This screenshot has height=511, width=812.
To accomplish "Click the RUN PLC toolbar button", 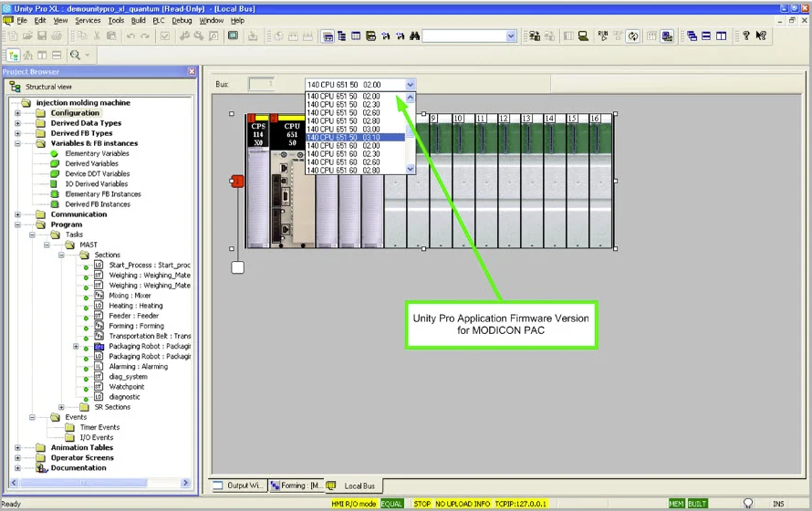I will click(x=603, y=36).
